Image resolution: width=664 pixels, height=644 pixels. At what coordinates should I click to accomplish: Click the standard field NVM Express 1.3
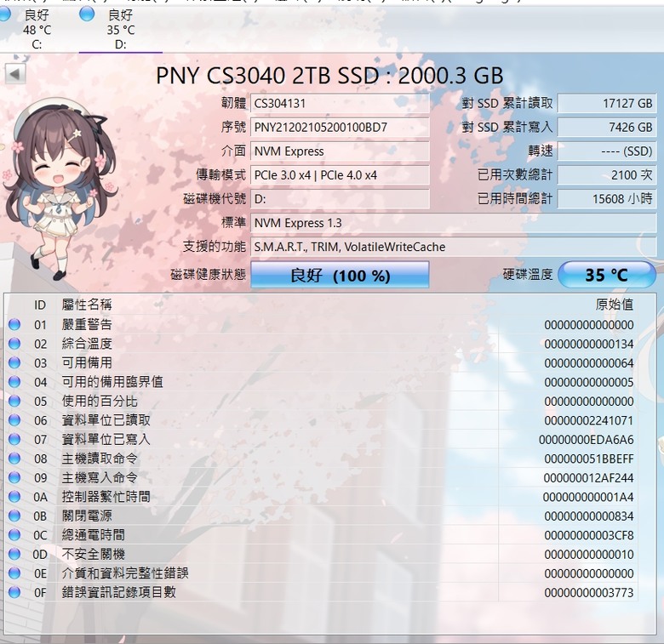pyautogui.click(x=453, y=223)
